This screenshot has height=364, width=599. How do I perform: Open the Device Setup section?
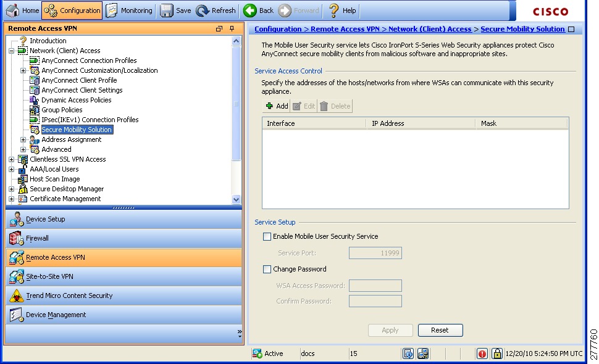click(124, 220)
